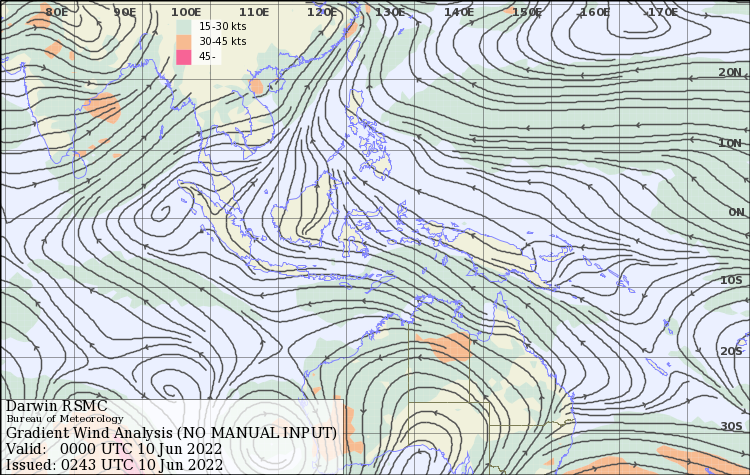
Task: Click the 160E longitude label
Action: click(594, 12)
